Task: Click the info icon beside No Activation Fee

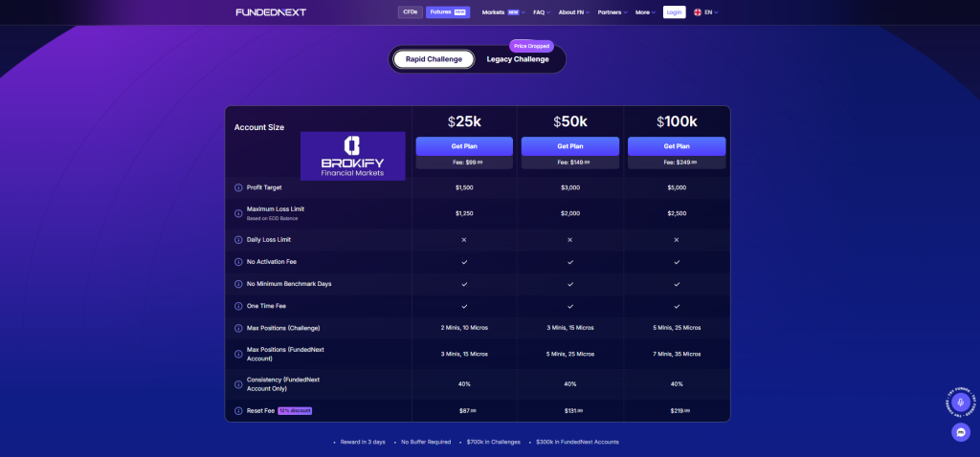Action: pos(239,261)
